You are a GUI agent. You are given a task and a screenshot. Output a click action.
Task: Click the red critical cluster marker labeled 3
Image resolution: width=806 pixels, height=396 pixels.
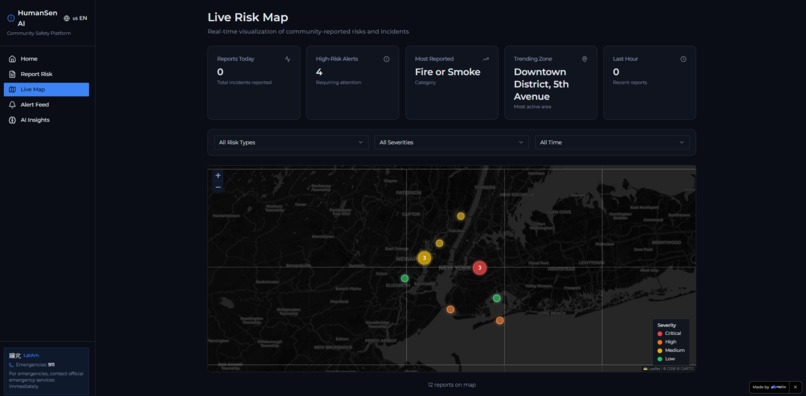(x=480, y=268)
